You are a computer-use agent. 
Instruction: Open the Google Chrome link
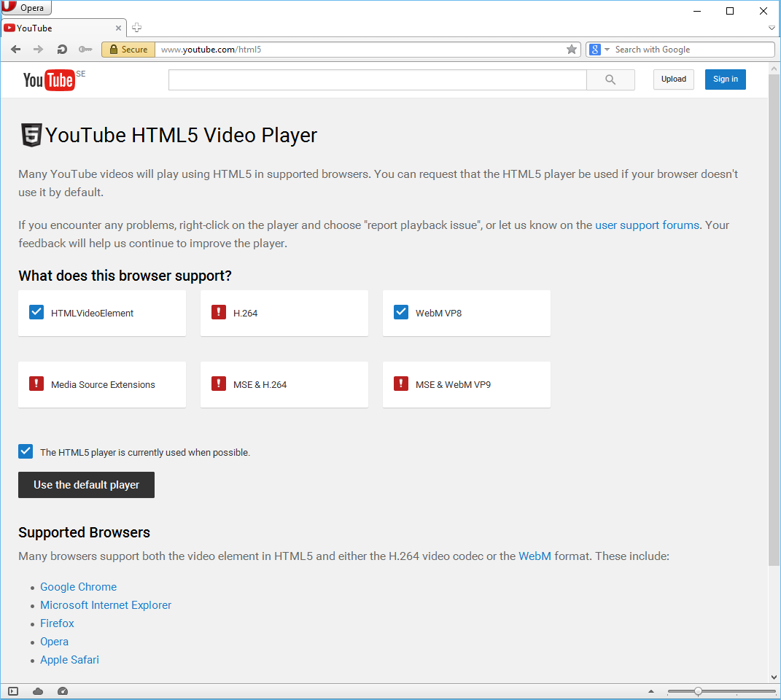click(x=78, y=587)
